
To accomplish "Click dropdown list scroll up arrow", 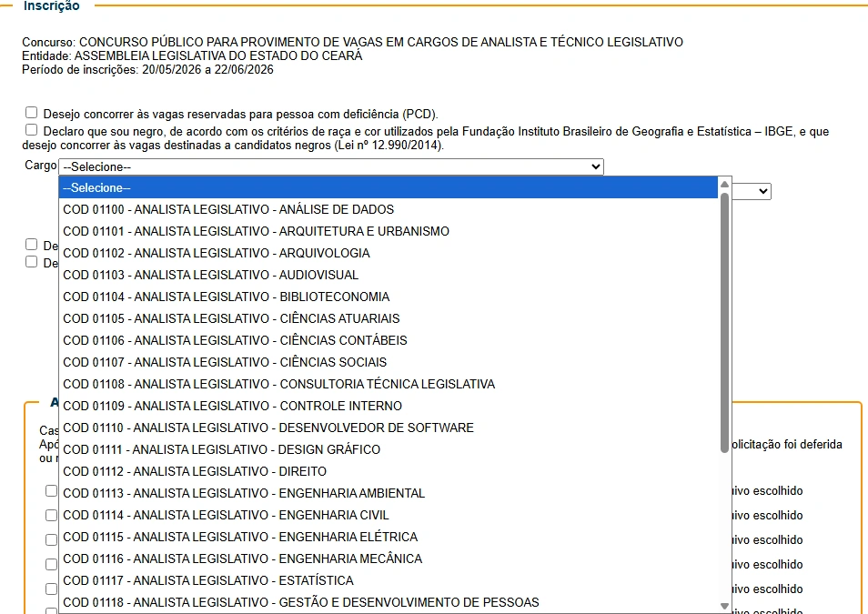I will 724,185.
